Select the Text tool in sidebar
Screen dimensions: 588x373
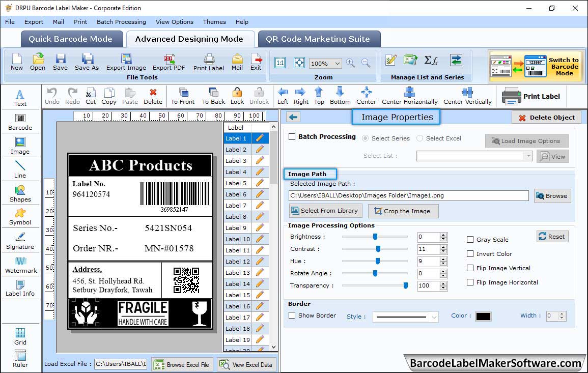point(20,98)
